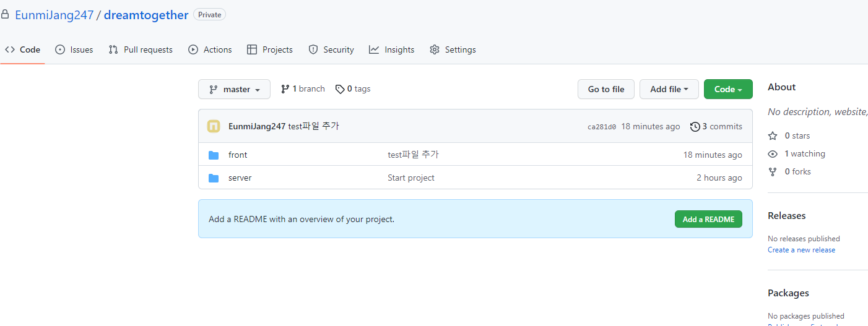Open the Insights tab

coord(392,49)
